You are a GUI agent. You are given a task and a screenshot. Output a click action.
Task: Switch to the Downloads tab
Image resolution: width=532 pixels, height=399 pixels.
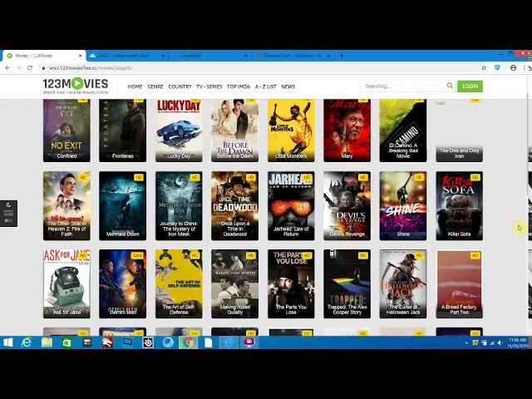point(210,56)
